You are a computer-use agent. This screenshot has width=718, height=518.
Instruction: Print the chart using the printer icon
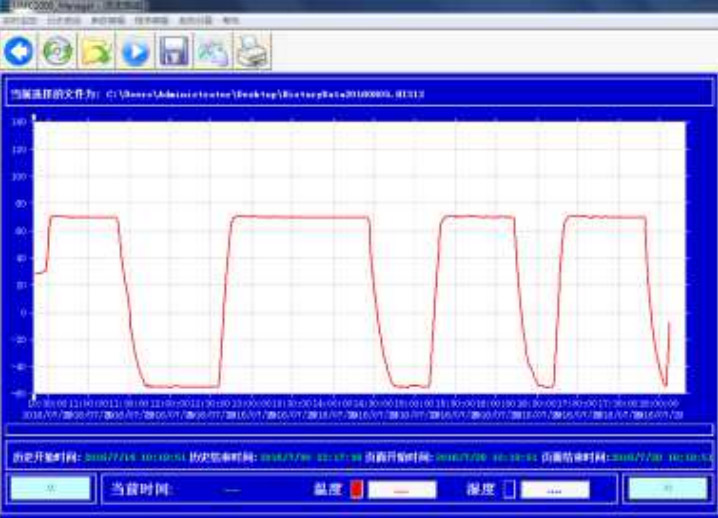(251, 49)
